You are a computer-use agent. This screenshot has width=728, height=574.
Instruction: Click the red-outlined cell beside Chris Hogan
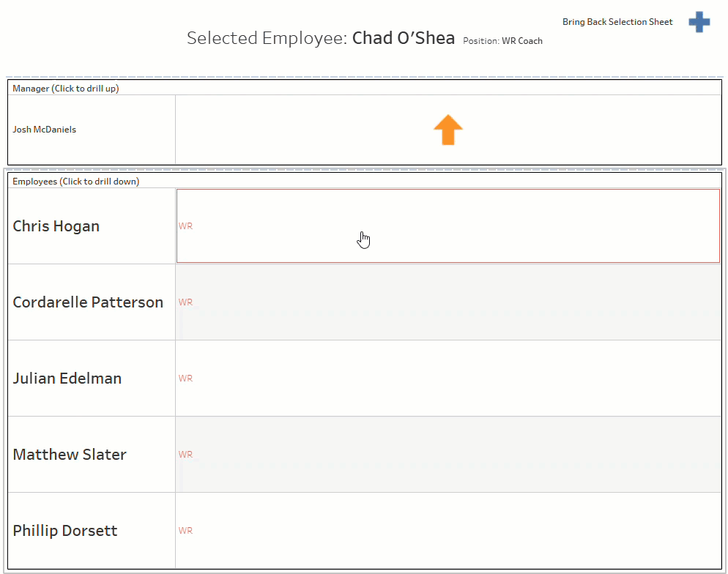pyautogui.click(x=447, y=226)
